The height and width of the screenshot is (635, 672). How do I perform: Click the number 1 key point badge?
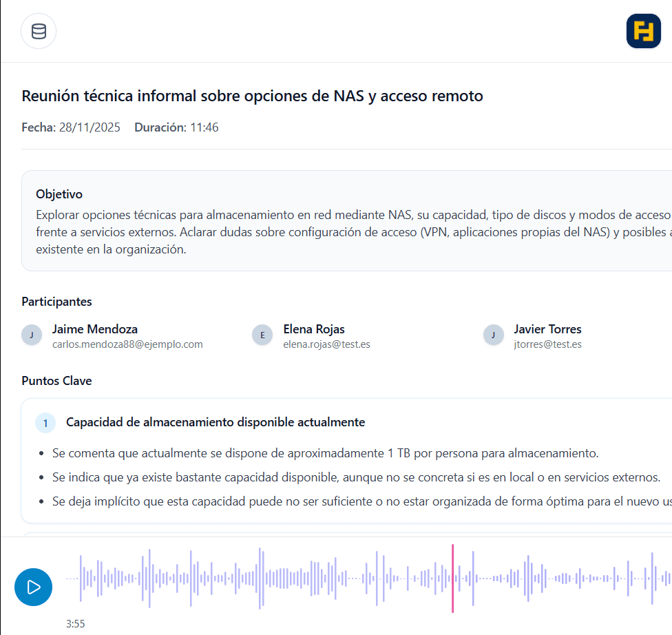pyautogui.click(x=45, y=423)
